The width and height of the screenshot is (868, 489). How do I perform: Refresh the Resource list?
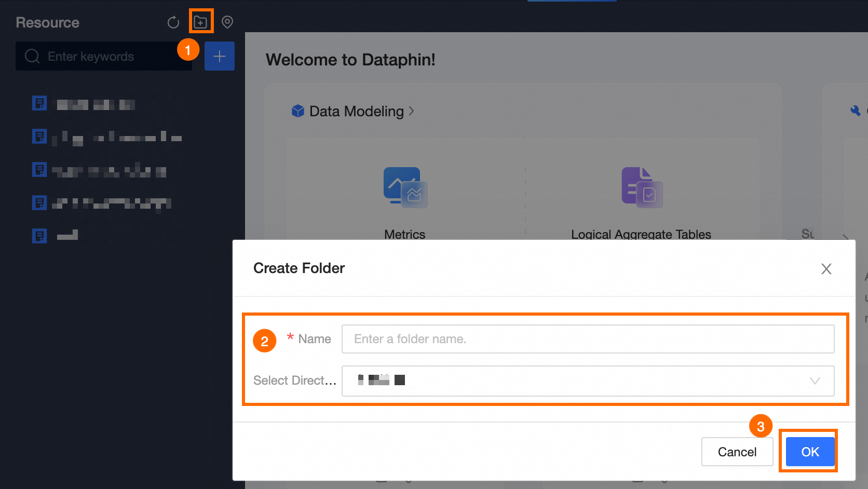point(173,22)
